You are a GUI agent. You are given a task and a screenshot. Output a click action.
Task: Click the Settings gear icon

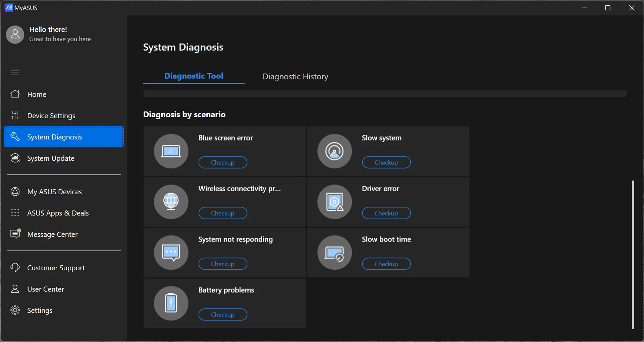click(15, 310)
